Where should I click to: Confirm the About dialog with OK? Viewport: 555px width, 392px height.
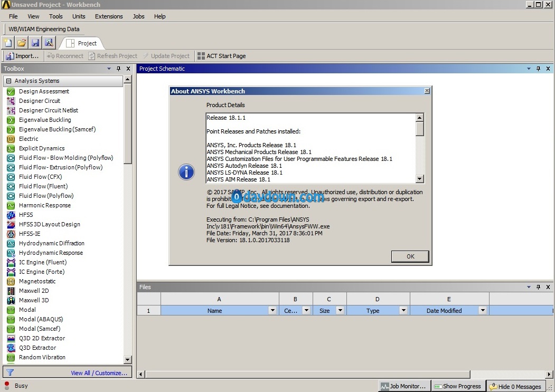(x=410, y=256)
